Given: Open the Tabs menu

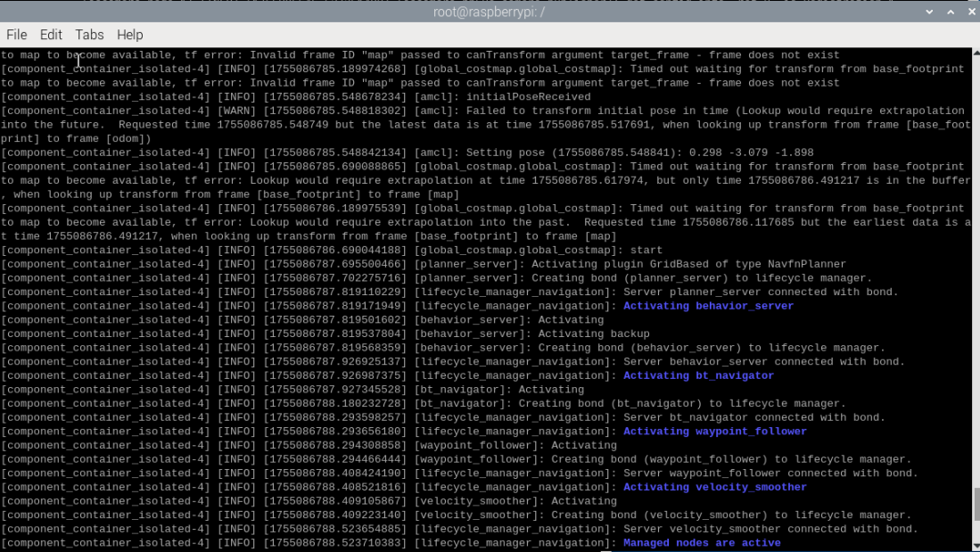Looking at the screenshot, I should pos(89,35).
